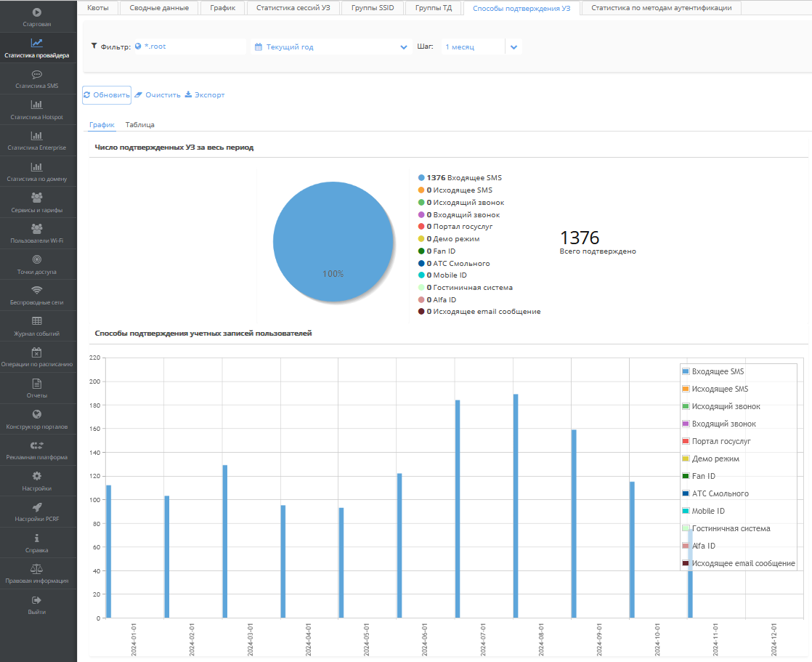Toggle Исходящее SMS series in bar chart legend
This screenshot has width=812, height=662.
pyautogui.click(x=720, y=389)
